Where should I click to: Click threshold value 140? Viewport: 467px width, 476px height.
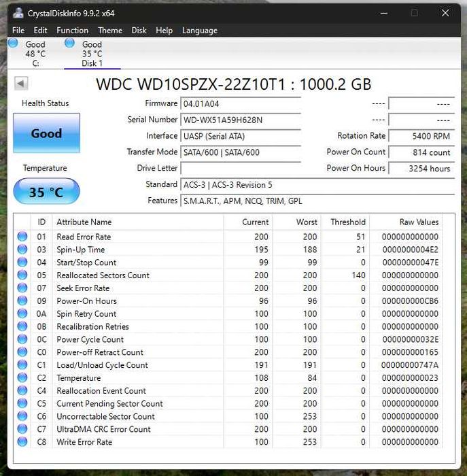point(358,275)
